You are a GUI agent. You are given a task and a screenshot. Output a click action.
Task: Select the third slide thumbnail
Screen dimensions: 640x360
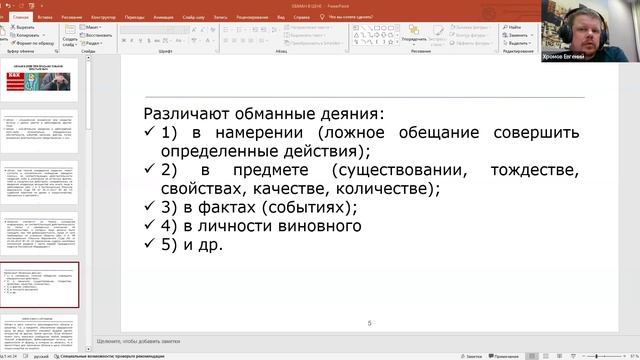pos(39,182)
